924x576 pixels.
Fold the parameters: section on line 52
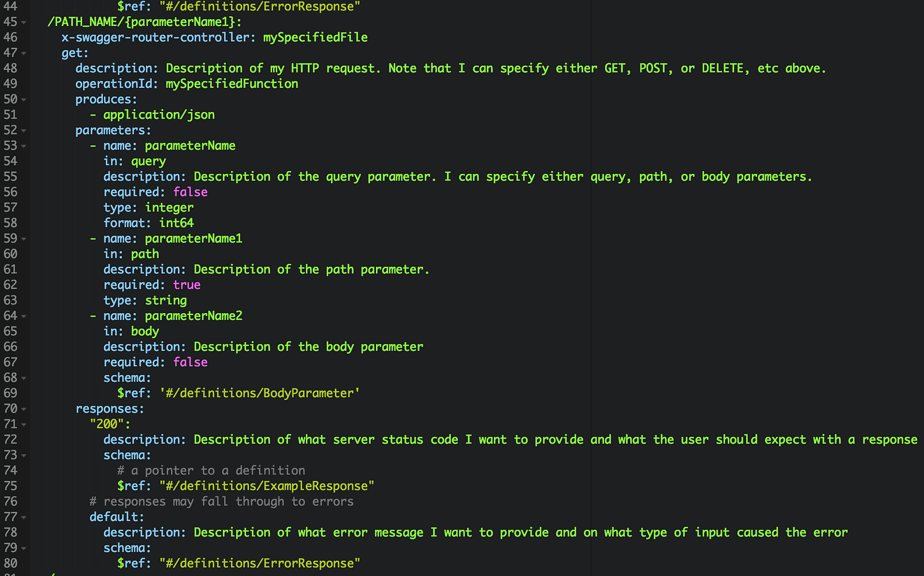point(24,131)
